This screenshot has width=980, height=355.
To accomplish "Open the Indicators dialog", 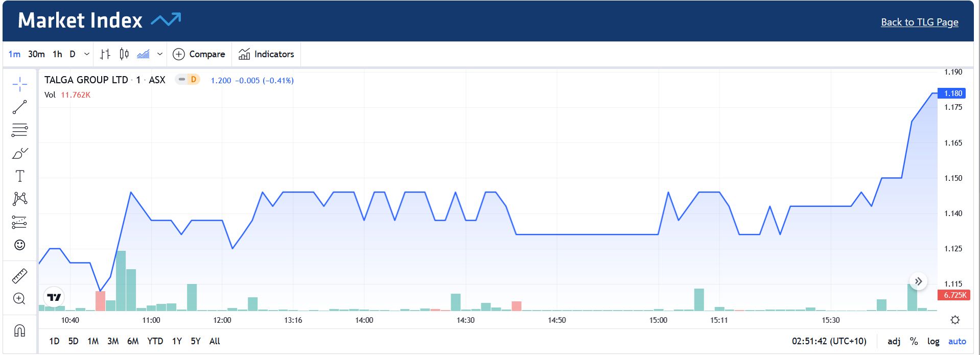I will tap(266, 54).
